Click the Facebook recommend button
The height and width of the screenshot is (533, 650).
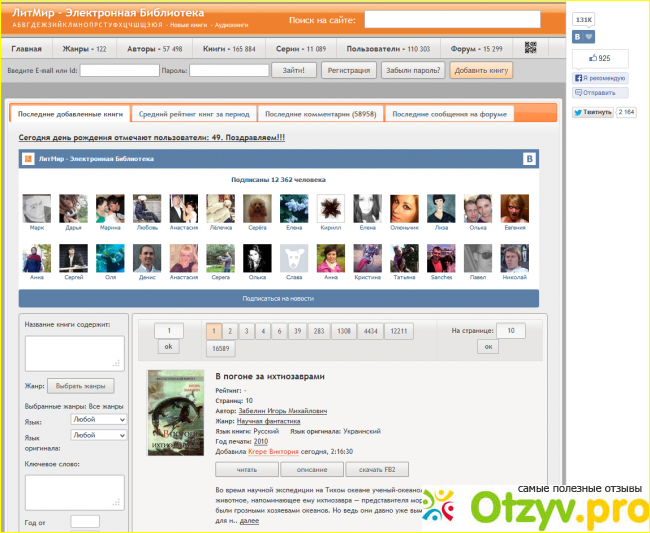tap(600, 77)
